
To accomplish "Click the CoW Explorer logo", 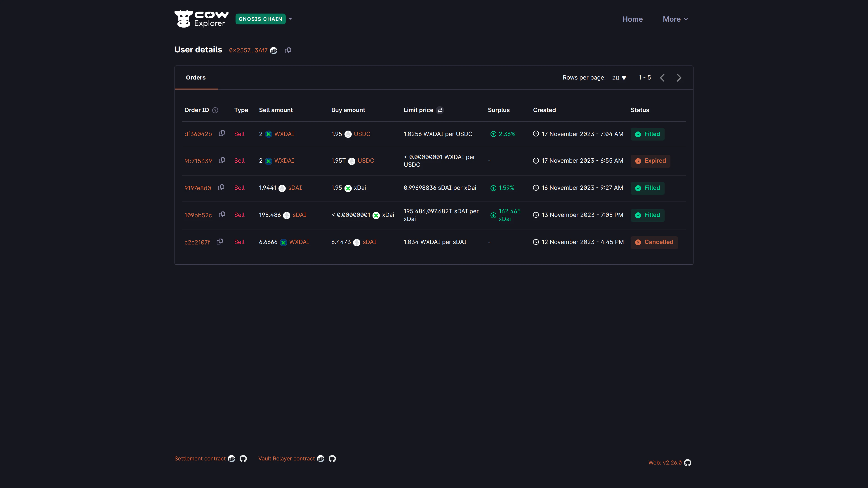I will pos(201,19).
